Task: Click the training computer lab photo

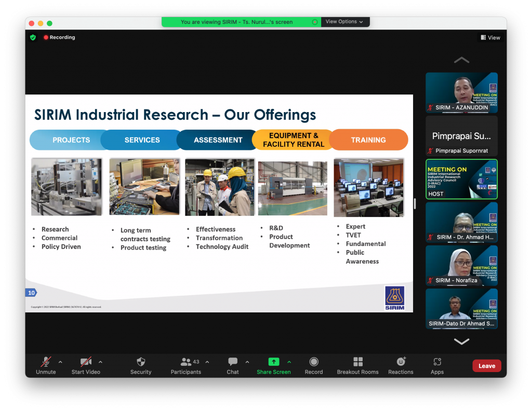Action: coord(369,187)
